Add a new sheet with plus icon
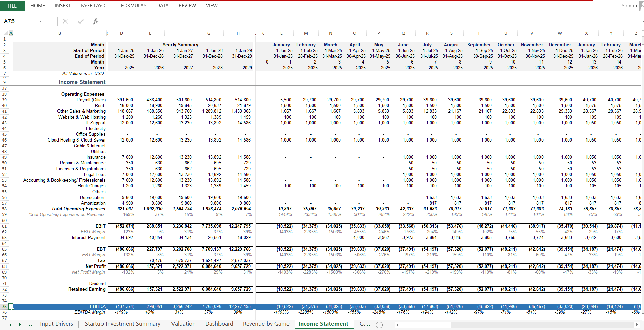 pyautogui.click(x=379, y=325)
